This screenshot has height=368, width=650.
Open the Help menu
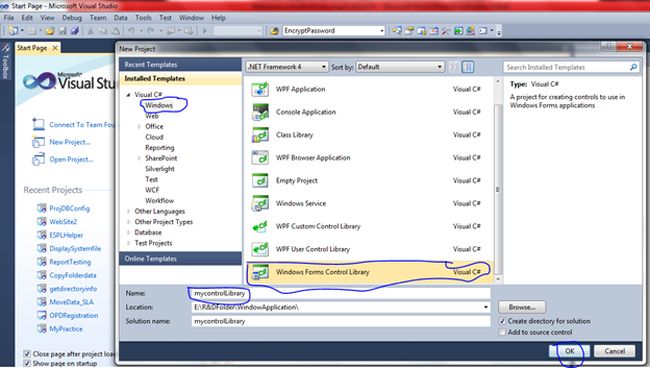(218, 18)
